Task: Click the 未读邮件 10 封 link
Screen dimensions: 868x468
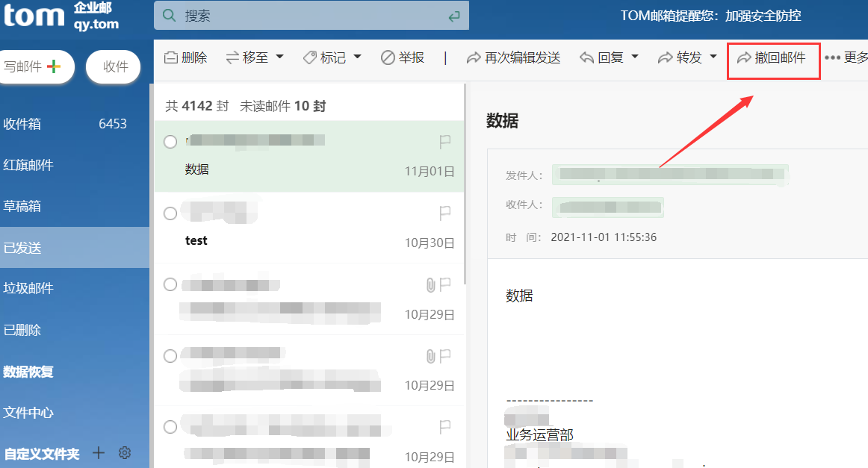Action: pos(282,106)
